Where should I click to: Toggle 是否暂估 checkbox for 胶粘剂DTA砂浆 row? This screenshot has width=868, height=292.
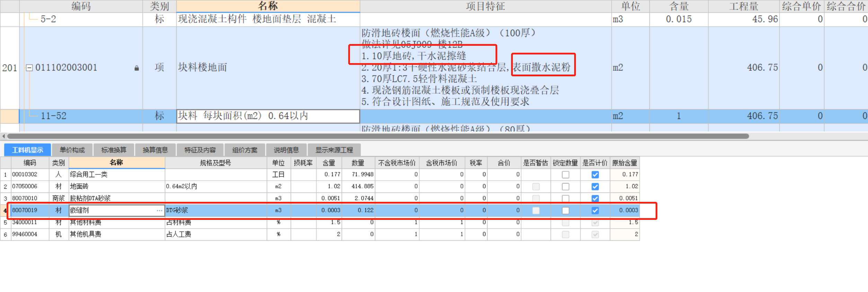[536, 198]
